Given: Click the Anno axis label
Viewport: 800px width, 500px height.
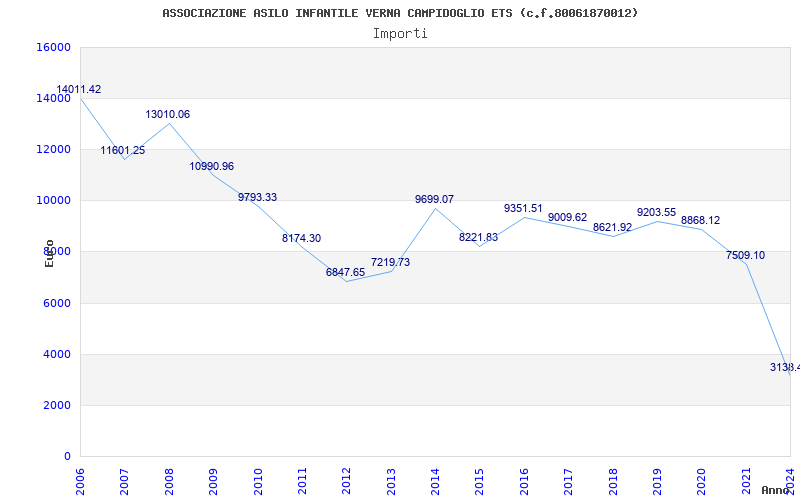Looking at the screenshot, I should click(775, 490).
